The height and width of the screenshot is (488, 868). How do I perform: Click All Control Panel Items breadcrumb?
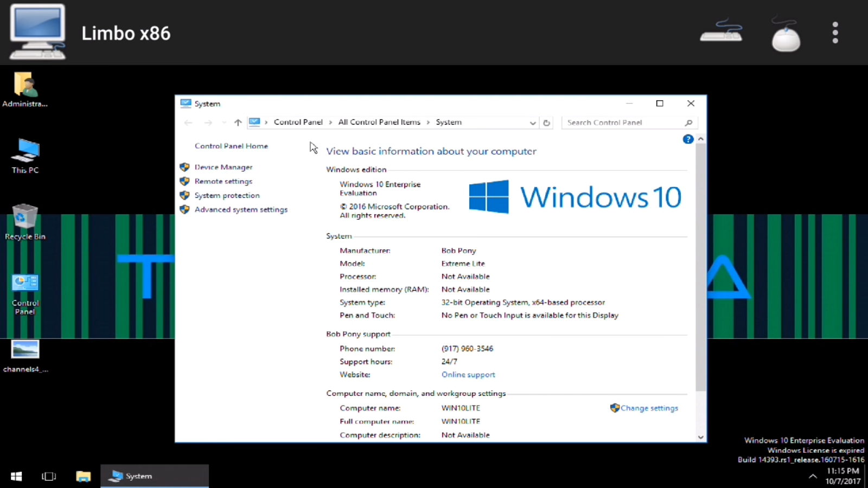coord(379,122)
